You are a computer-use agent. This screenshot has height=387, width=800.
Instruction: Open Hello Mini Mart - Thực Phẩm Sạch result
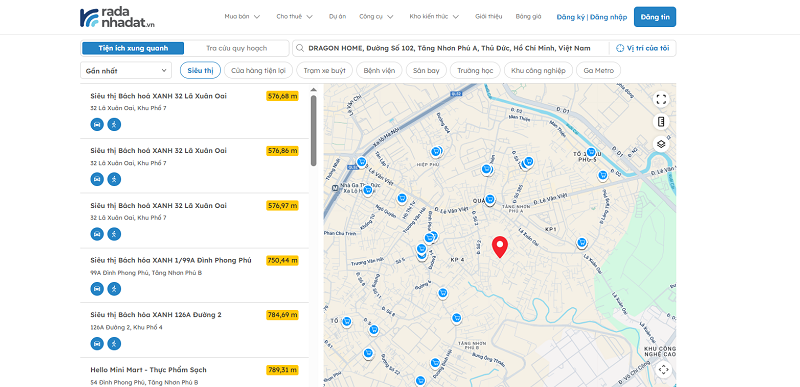click(148, 370)
